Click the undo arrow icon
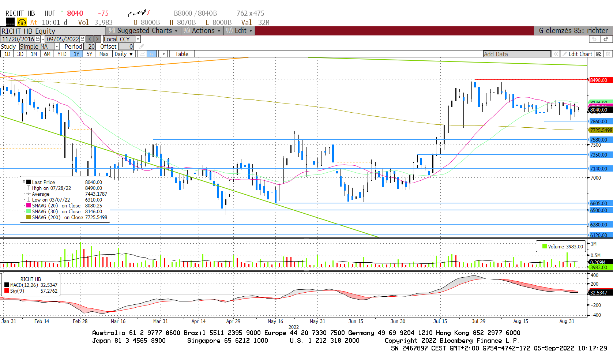The image size is (613, 364). [594, 39]
